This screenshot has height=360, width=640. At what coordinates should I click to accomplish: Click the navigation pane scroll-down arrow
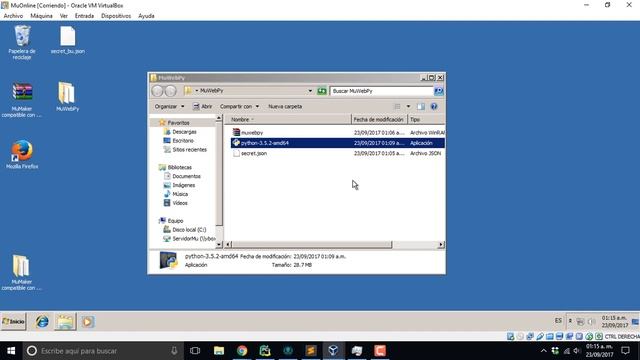(219, 244)
